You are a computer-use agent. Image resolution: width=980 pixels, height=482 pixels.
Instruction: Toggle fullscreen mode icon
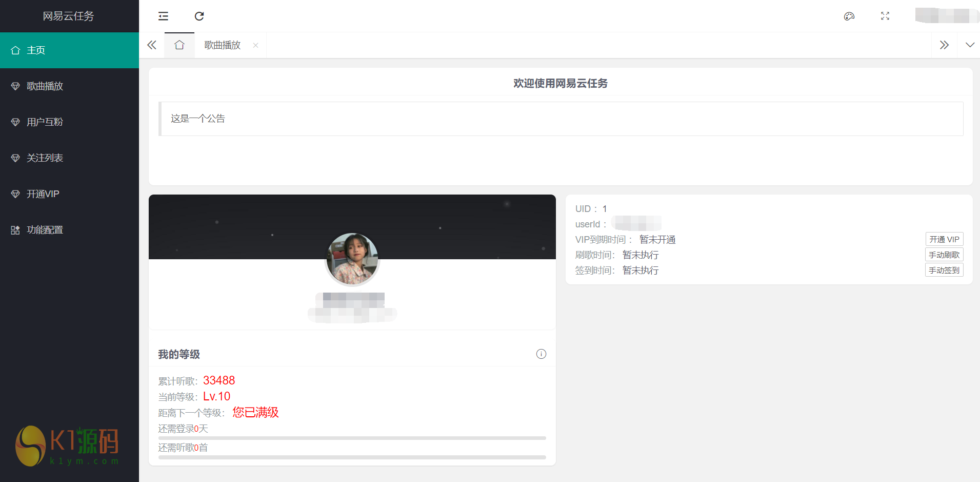coord(885,16)
